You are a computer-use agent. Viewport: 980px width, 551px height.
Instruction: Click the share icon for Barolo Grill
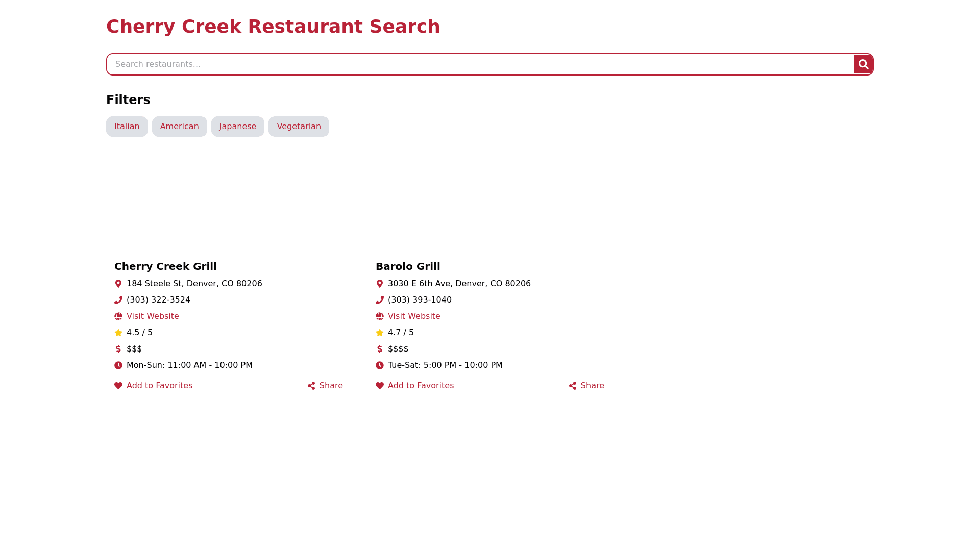tap(573, 386)
